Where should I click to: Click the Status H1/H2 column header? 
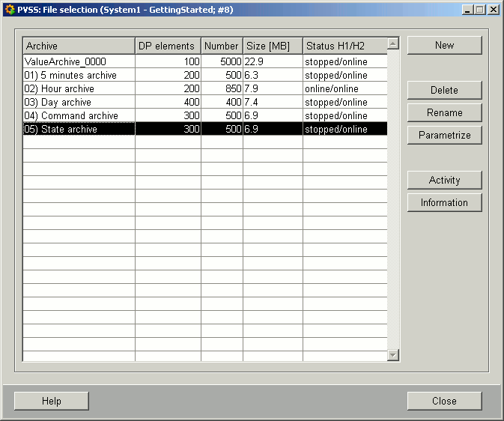344,46
